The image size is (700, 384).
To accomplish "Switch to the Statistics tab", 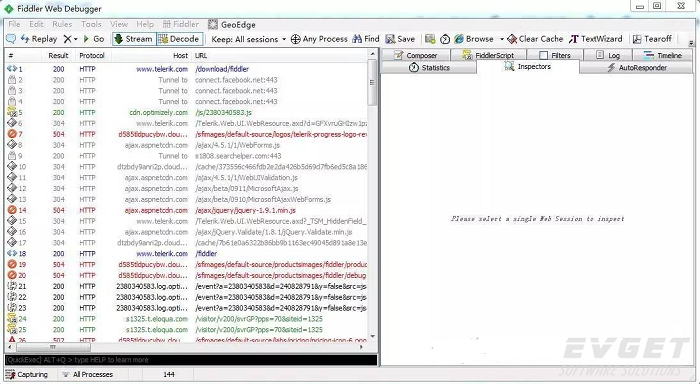I will pyautogui.click(x=429, y=67).
